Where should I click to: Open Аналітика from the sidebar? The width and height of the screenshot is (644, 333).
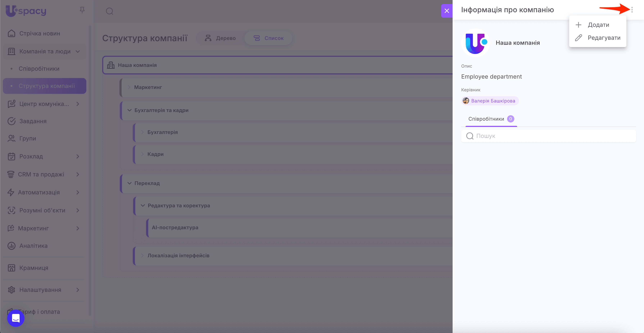click(x=33, y=246)
